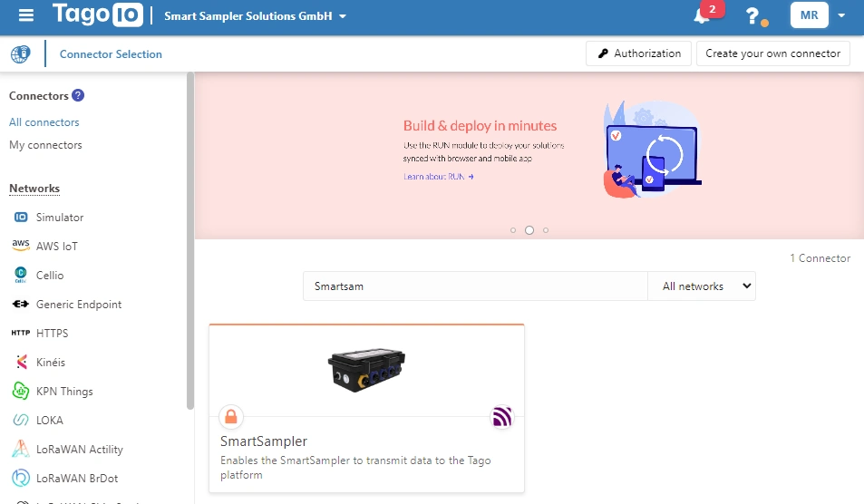
Task: Open the notifications bell
Action: pyautogui.click(x=701, y=16)
